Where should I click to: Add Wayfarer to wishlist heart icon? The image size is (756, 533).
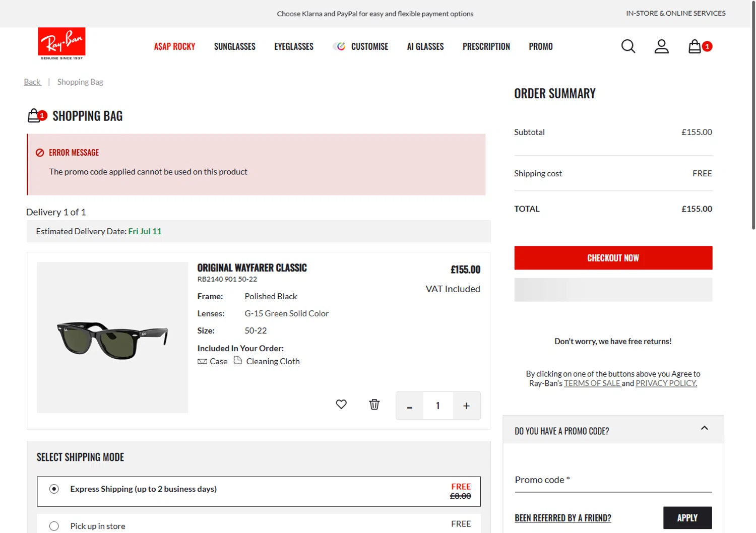[x=341, y=404]
